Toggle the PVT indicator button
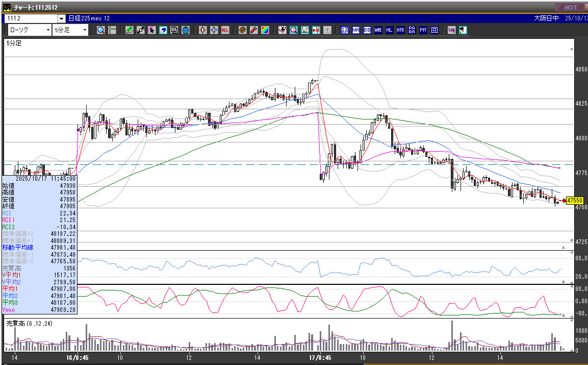The image size is (588, 365). pos(423,30)
